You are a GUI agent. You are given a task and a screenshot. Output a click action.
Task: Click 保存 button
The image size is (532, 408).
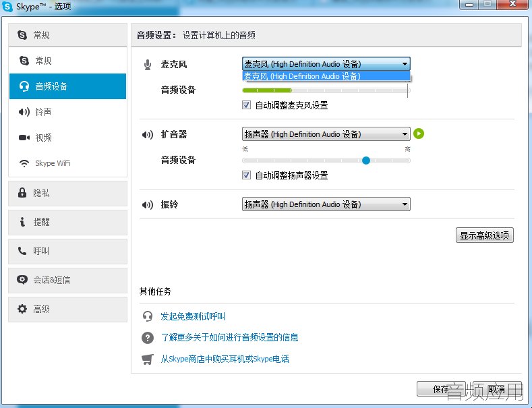tap(441, 389)
